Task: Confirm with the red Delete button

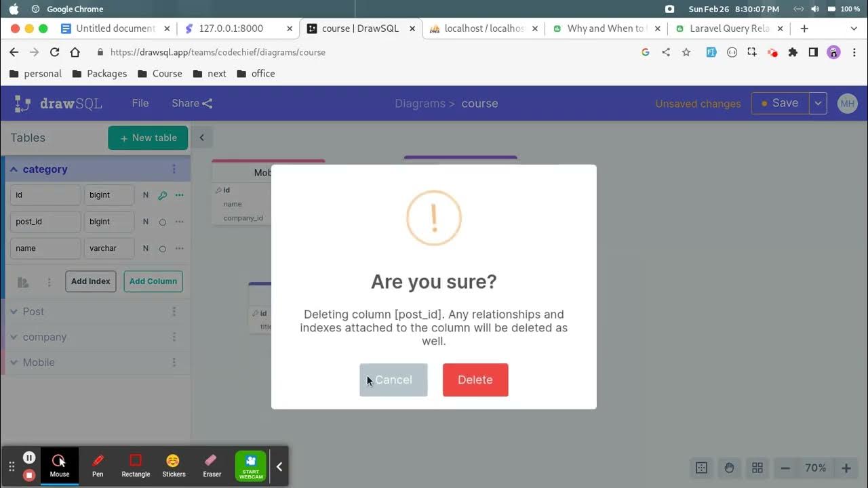Action: [x=475, y=380]
